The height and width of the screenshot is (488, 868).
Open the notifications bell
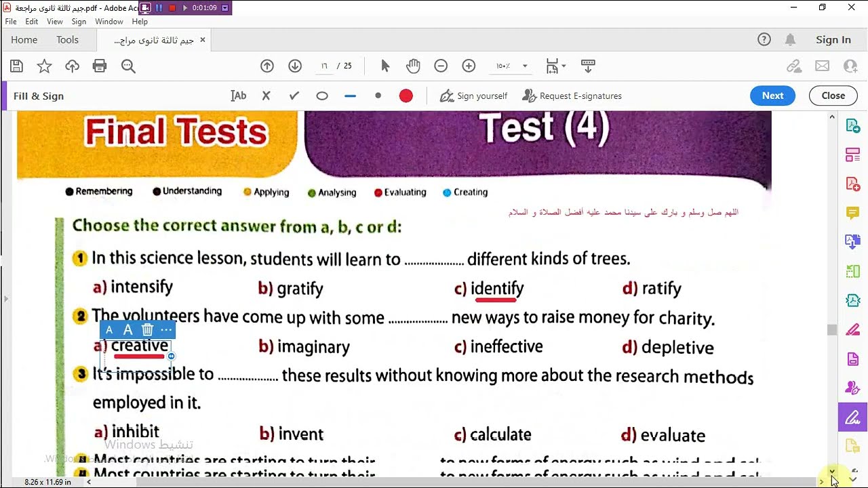coord(790,39)
